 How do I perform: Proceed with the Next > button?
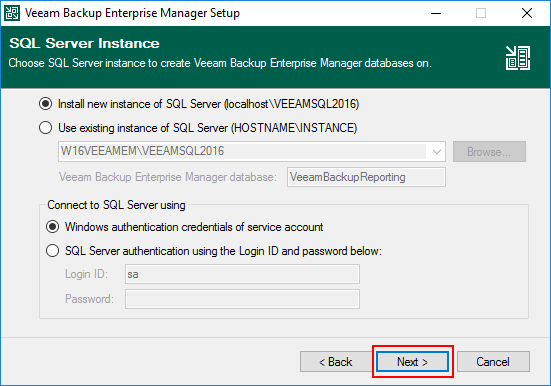pos(412,361)
